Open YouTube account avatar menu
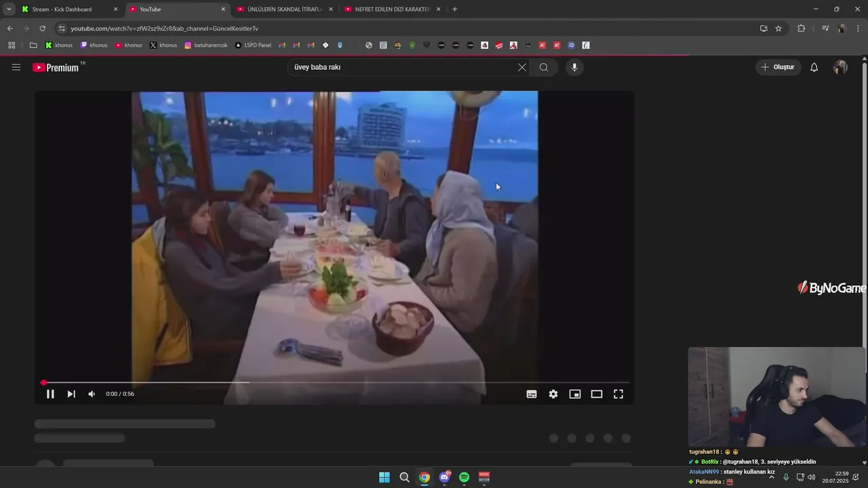 coord(840,67)
